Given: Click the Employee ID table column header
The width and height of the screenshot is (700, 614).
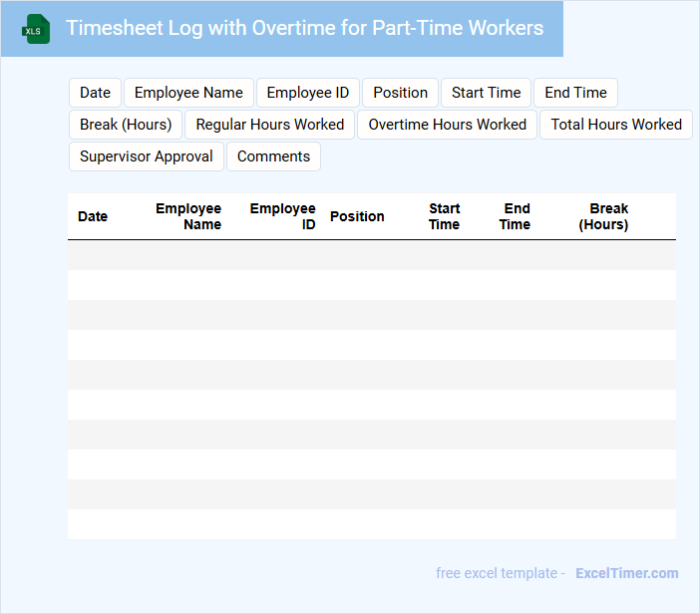Looking at the screenshot, I should 283,216.
